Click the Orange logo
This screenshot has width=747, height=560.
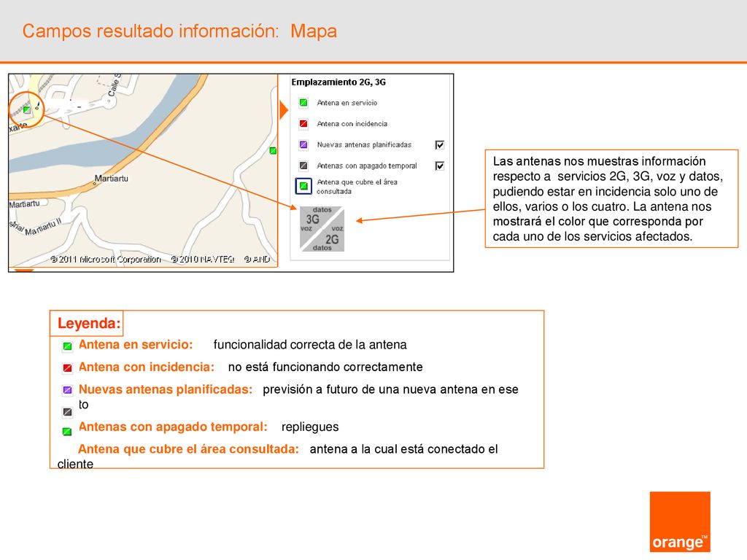click(680, 522)
